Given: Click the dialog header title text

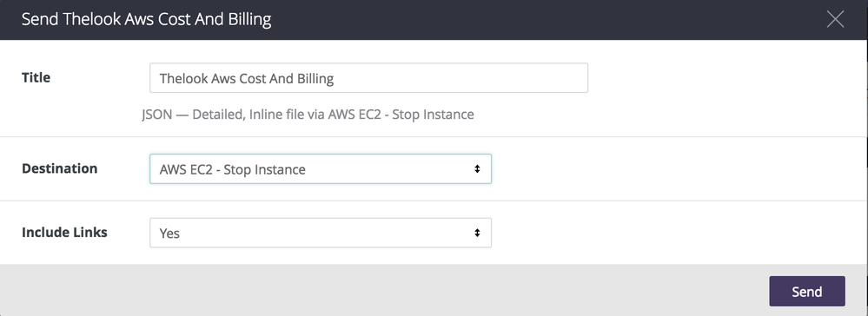Looking at the screenshot, I should click(146, 19).
